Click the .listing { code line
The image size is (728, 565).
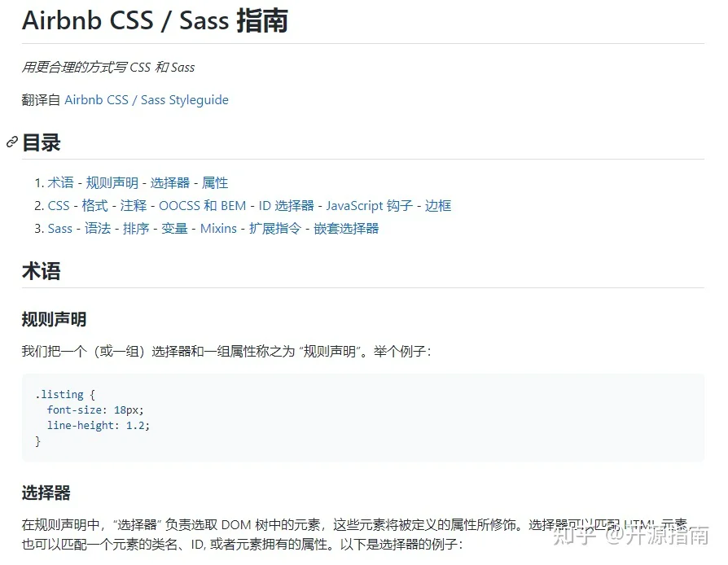pyautogui.click(x=65, y=395)
